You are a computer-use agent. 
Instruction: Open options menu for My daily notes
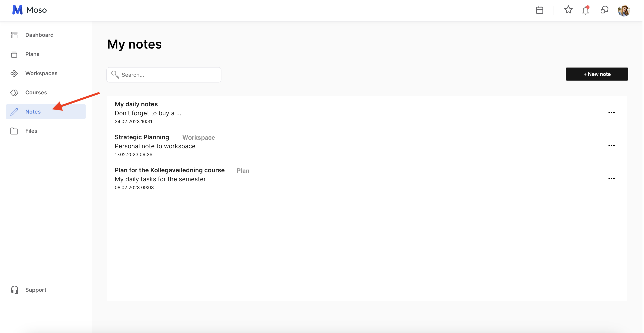(611, 112)
